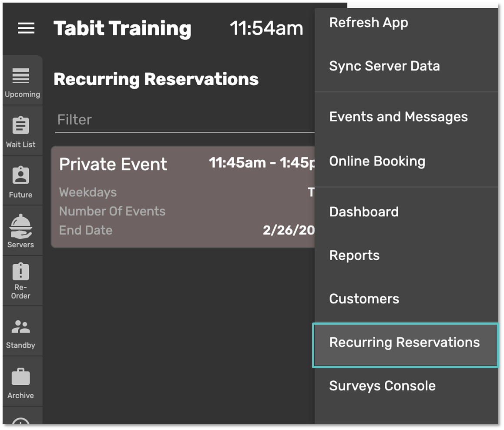Click the Tabit Training title
Viewport: 504px width, 430px height.
(x=122, y=28)
